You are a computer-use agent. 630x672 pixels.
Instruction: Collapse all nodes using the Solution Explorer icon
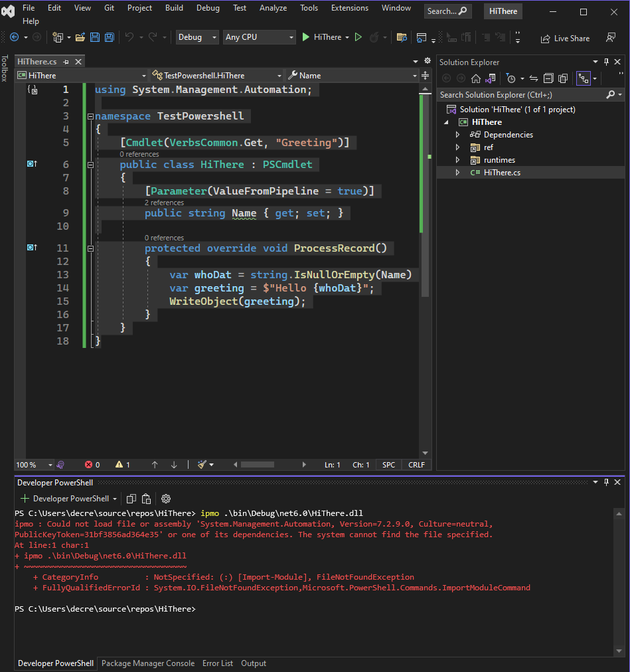547,78
